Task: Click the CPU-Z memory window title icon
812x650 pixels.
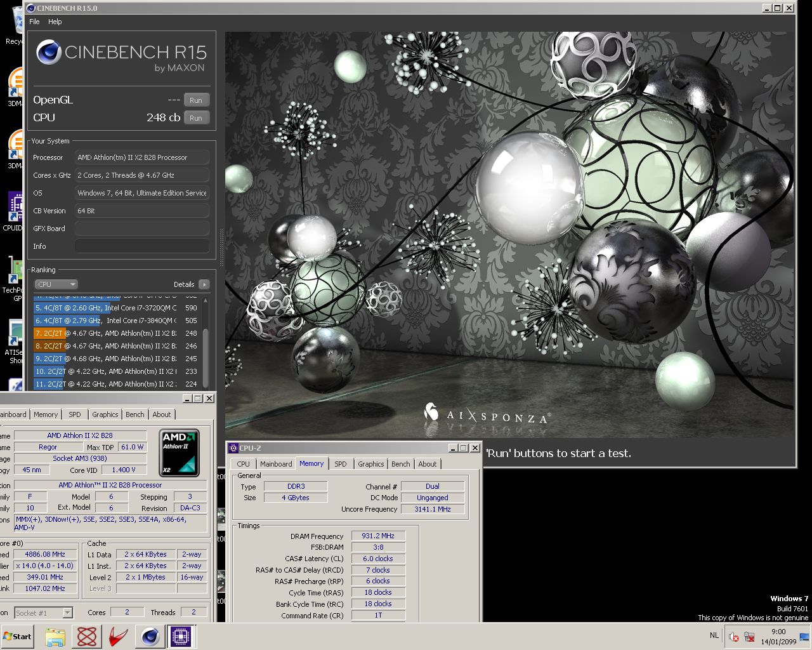Action: tap(233, 448)
